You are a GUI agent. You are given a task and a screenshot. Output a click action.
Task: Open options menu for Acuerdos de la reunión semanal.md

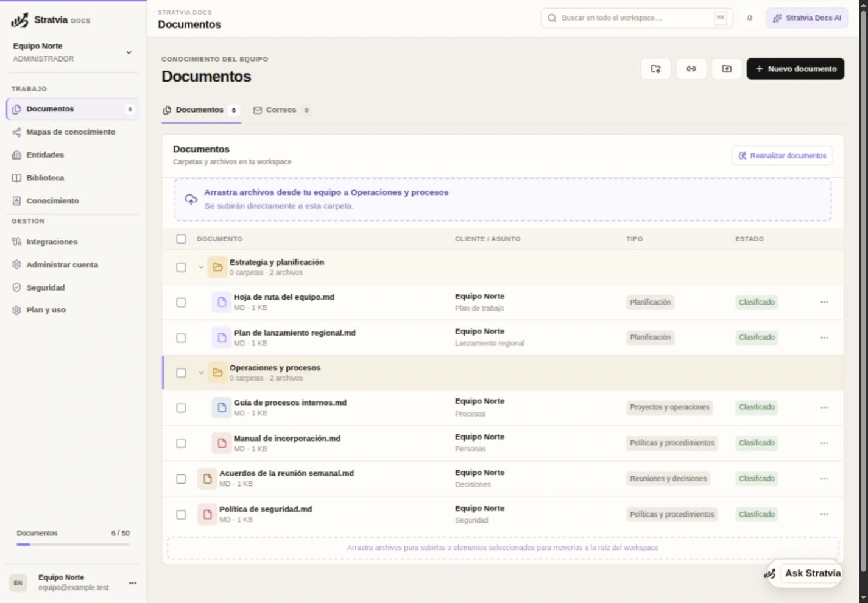(x=824, y=479)
